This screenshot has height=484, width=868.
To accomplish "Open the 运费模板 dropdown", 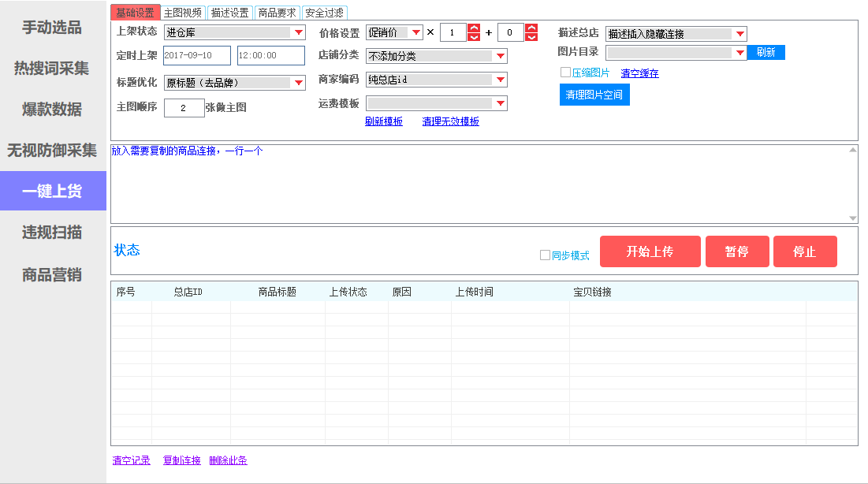I will (x=500, y=104).
